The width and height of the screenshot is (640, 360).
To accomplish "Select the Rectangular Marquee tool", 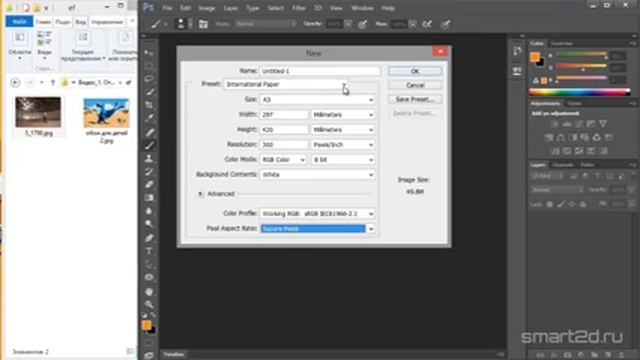I will pos(149,66).
